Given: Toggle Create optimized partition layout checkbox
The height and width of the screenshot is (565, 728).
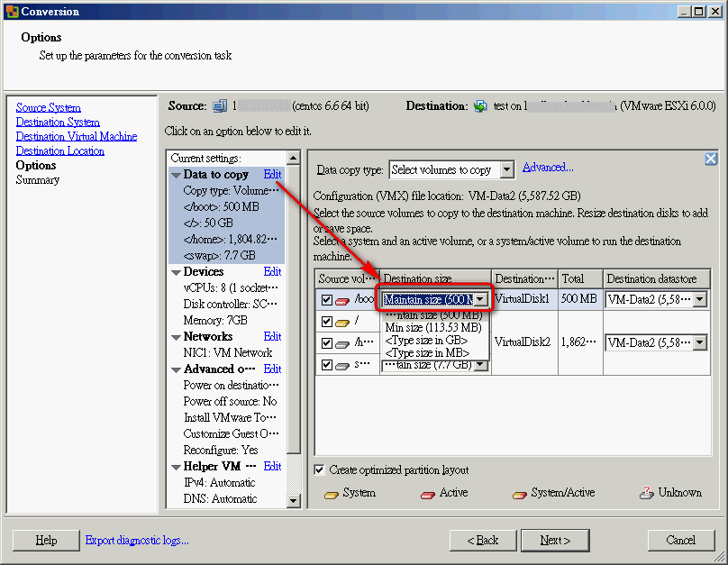Looking at the screenshot, I should (x=319, y=469).
